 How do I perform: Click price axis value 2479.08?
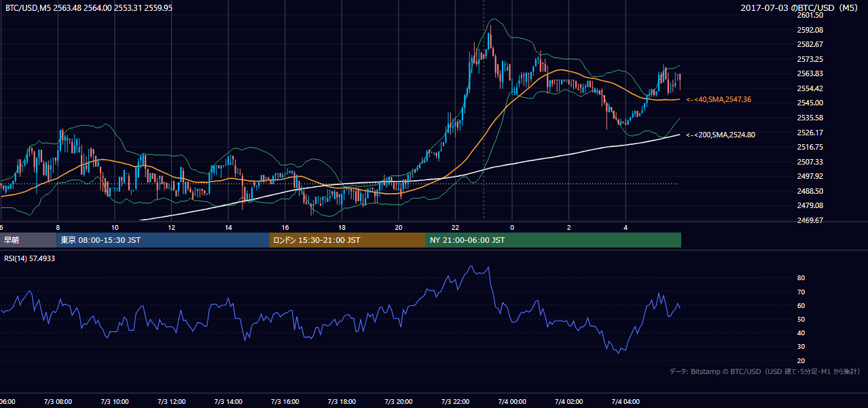[810, 205]
